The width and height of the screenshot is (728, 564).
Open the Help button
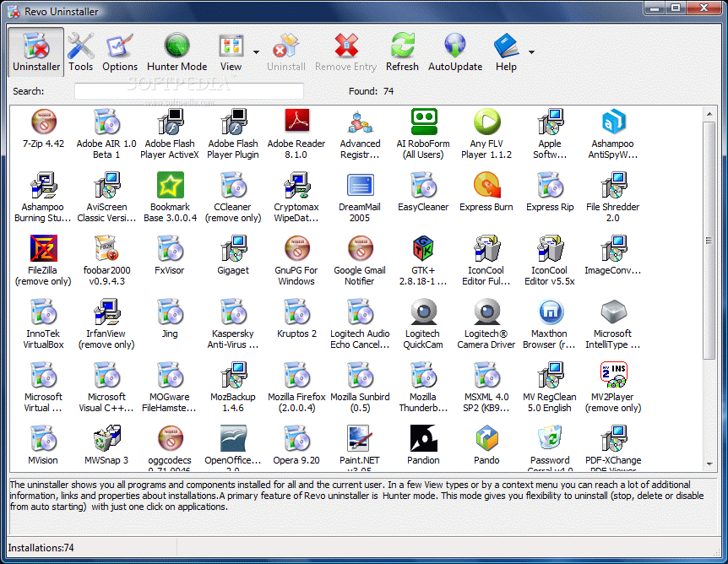coord(506,52)
